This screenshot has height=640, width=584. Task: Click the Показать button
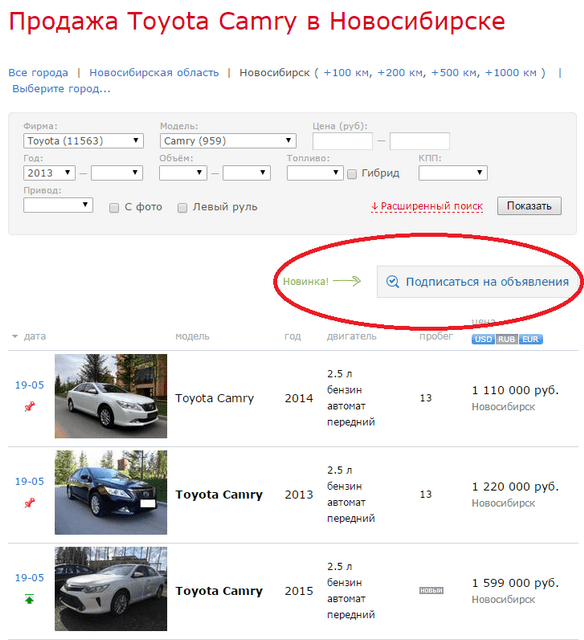(x=529, y=206)
